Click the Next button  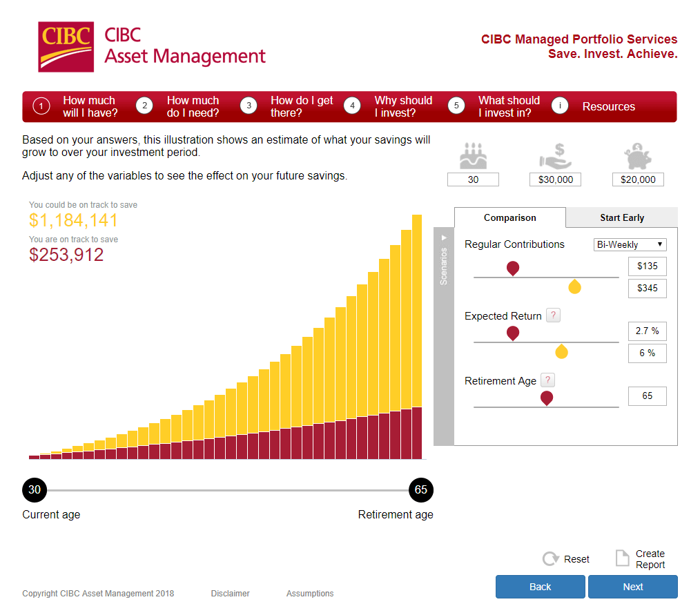click(633, 587)
